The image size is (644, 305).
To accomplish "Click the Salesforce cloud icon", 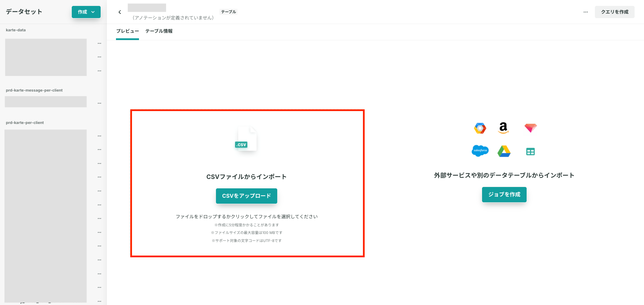I will tap(480, 151).
